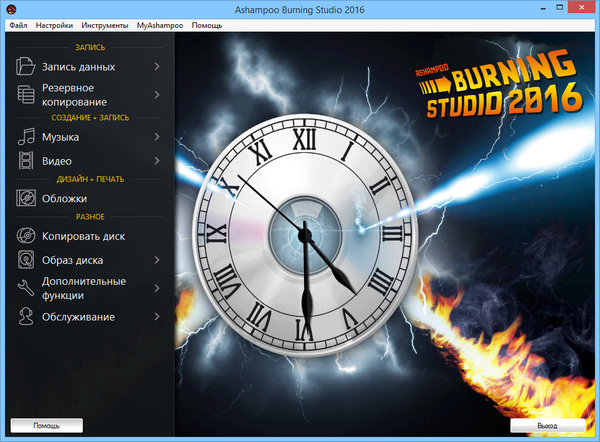Viewport: 600px width, 442px height.
Task: Click the folder icon for Запись данных
Action: pyautogui.click(x=26, y=67)
